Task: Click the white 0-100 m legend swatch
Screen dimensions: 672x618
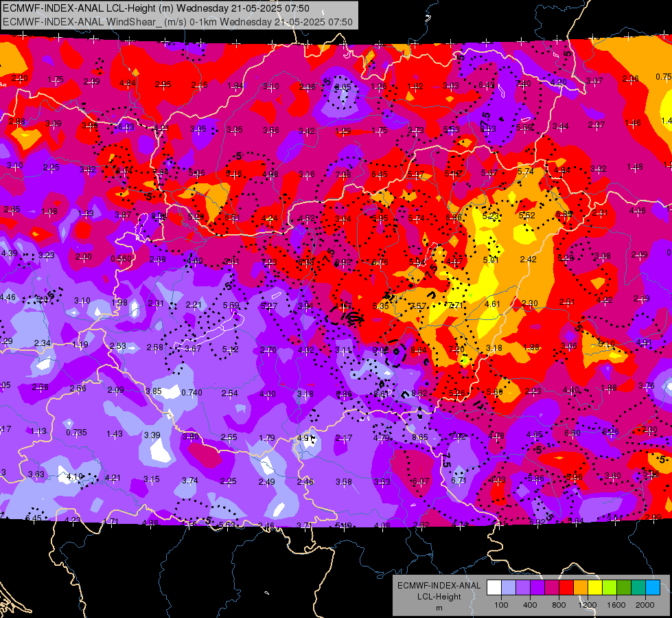Action: pyautogui.click(x=494, y=588)
